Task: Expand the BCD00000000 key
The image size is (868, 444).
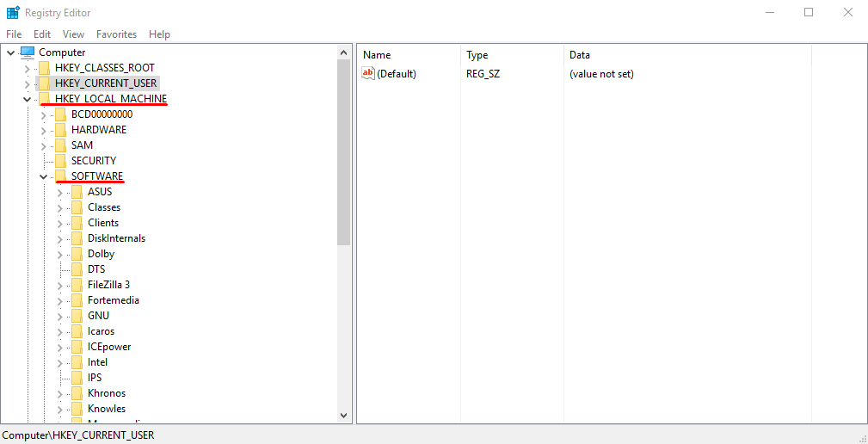Action: (43, 114)
